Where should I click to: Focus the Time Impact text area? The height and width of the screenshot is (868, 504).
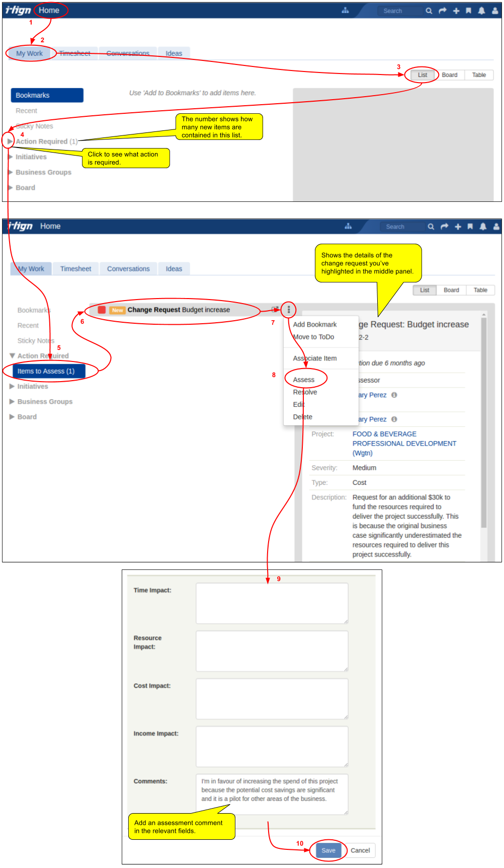pos(272,604)
